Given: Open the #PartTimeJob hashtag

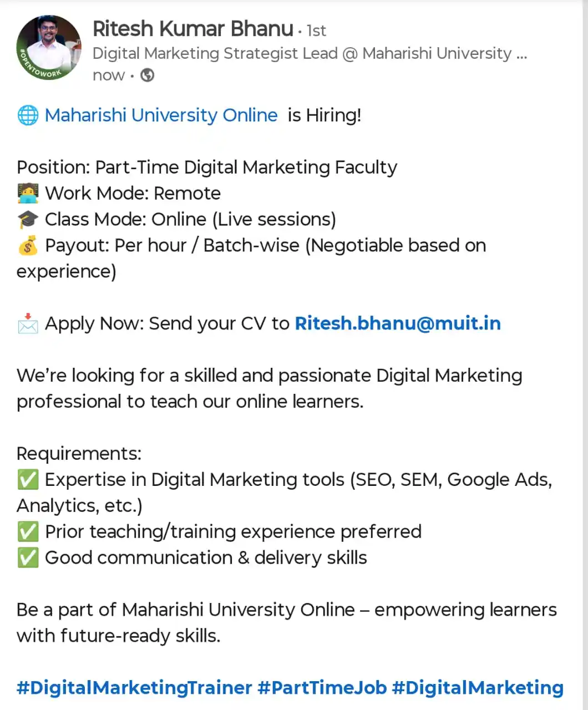Looking at the screenshot, I should (322, 688).
